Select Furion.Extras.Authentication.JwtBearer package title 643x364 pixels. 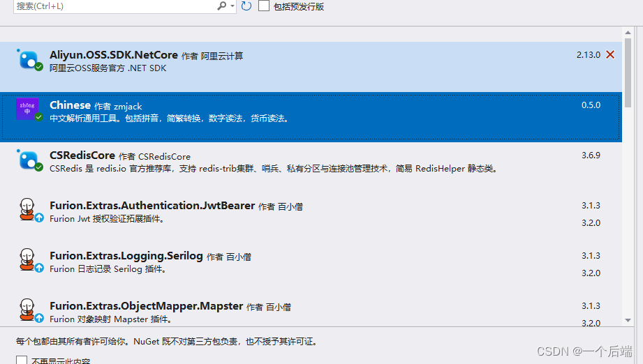152,206
